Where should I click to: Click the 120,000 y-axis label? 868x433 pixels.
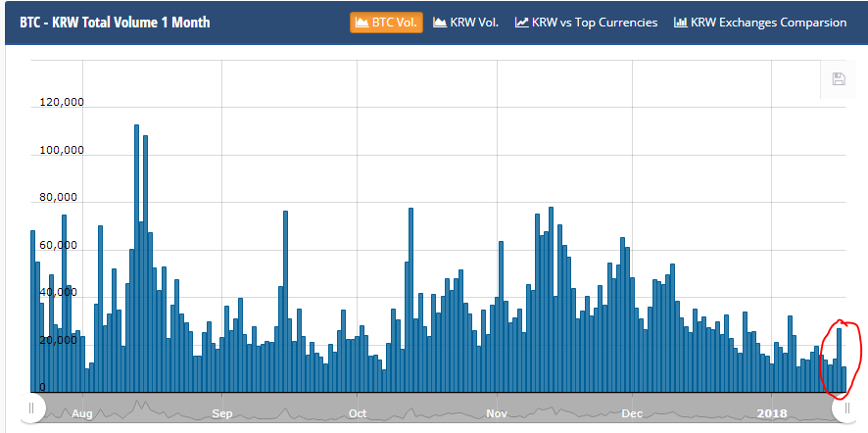[x=62, y=103]
